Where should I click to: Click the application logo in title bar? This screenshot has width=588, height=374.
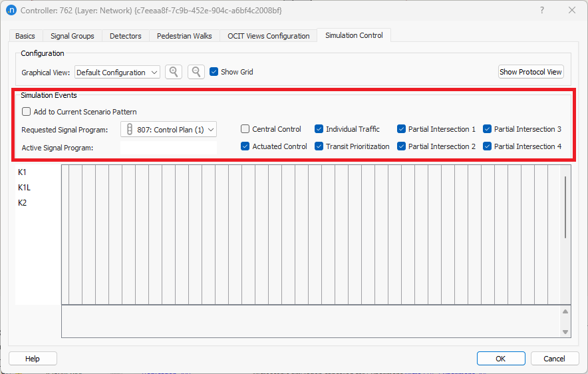[x=11, y=10]
